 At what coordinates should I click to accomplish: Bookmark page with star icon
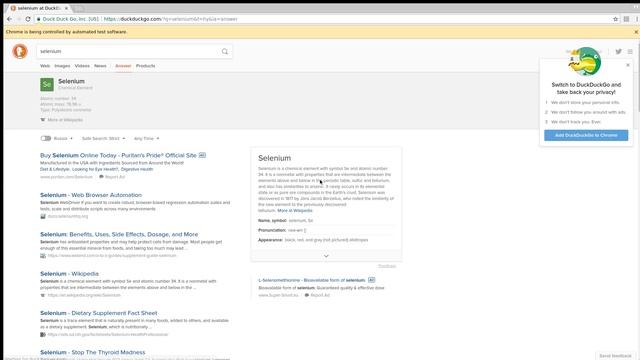[x=616, y=19]
